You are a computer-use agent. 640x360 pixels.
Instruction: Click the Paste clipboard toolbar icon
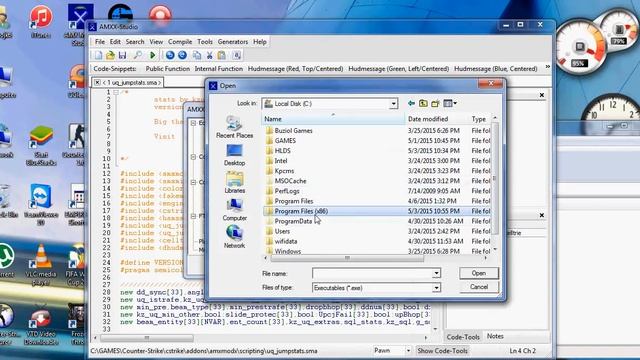pyautogui.click(x=222, y=55)
